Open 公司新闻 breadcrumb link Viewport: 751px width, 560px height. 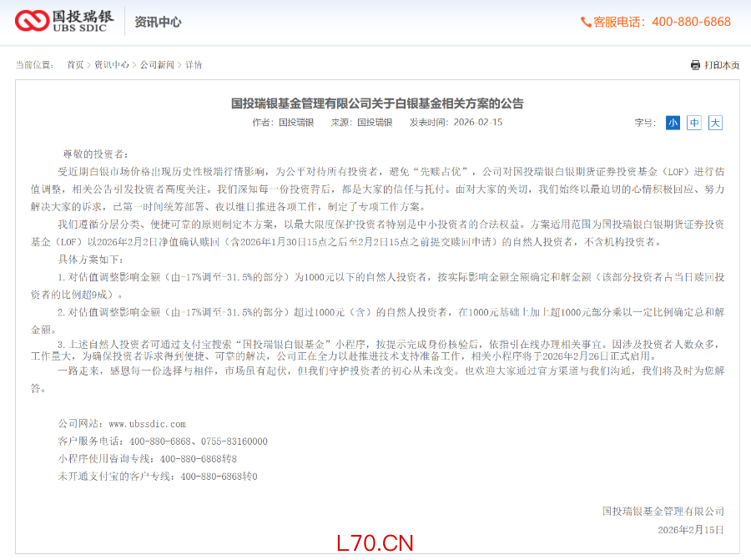coord(157,64)
